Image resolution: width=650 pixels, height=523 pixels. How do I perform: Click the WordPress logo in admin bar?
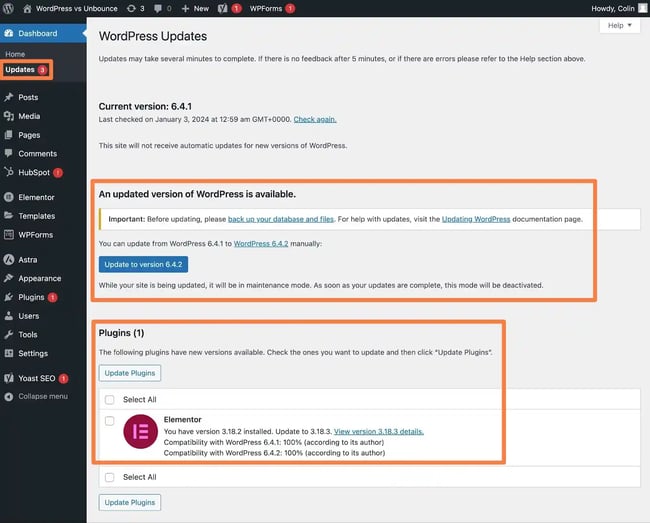click(x=8, y=8)
